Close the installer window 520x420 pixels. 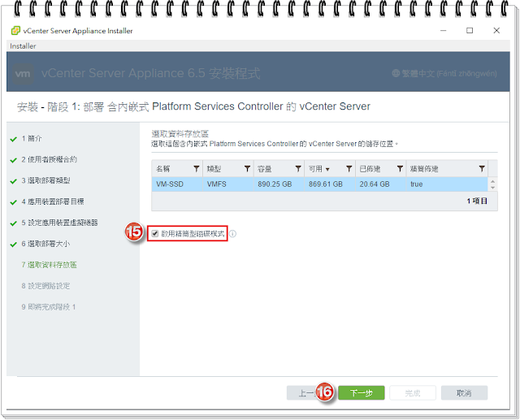[x=496, y=31]
